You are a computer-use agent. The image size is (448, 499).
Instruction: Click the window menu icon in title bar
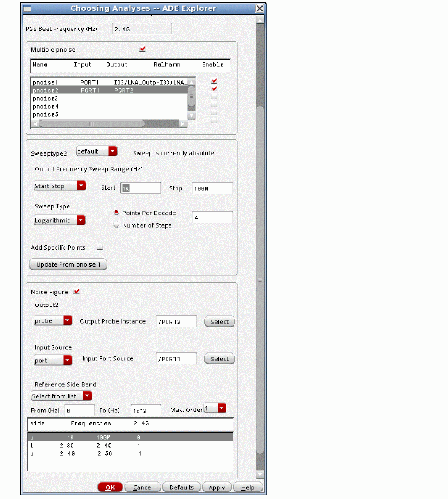point(27,8)
